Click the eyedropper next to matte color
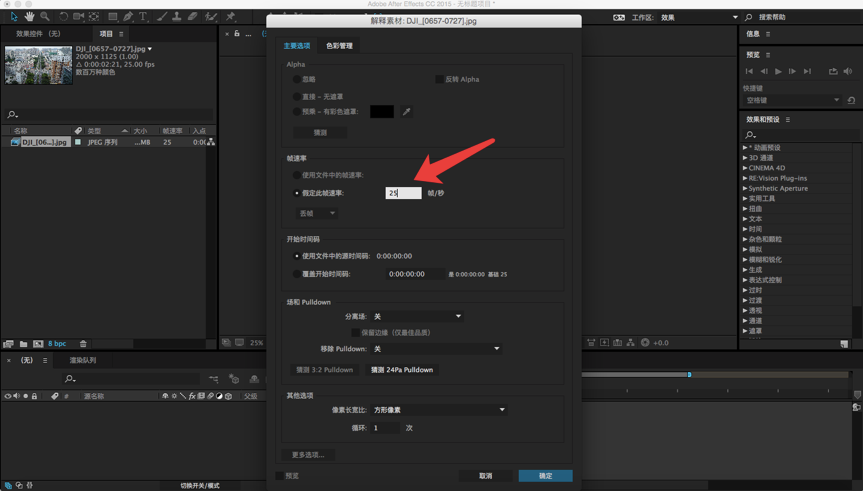 (407, 112)
